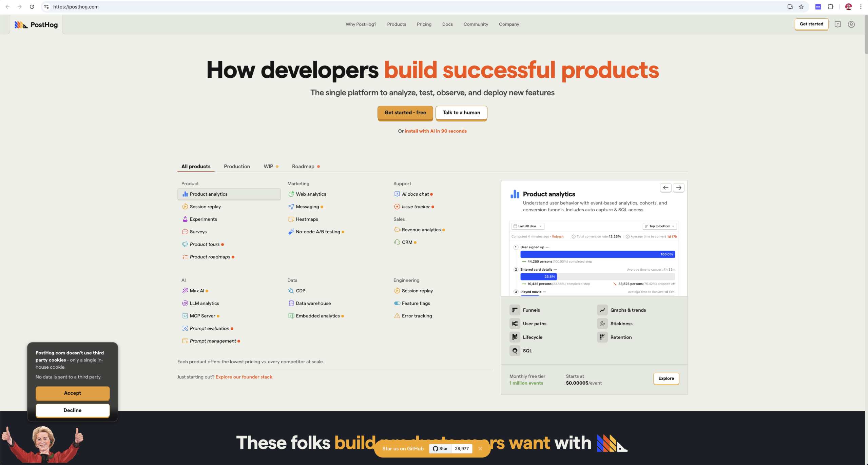Switch to the WIP tab
The height and width of the screenshot is (465, 868).
coord(271,167)
